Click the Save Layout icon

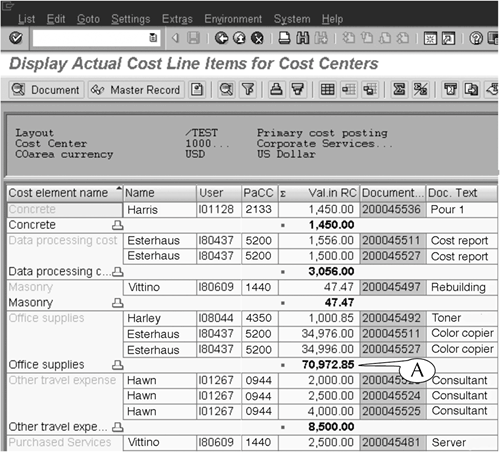370,90
